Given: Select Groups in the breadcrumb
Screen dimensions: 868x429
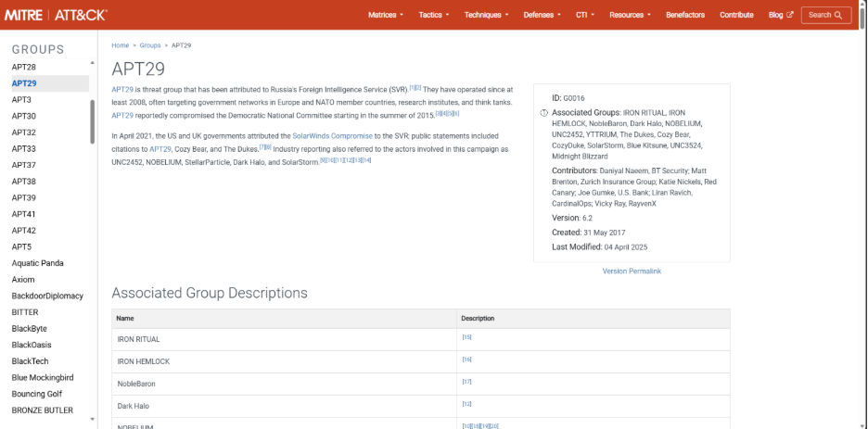Looking at the screenshot, I should 149,44.
